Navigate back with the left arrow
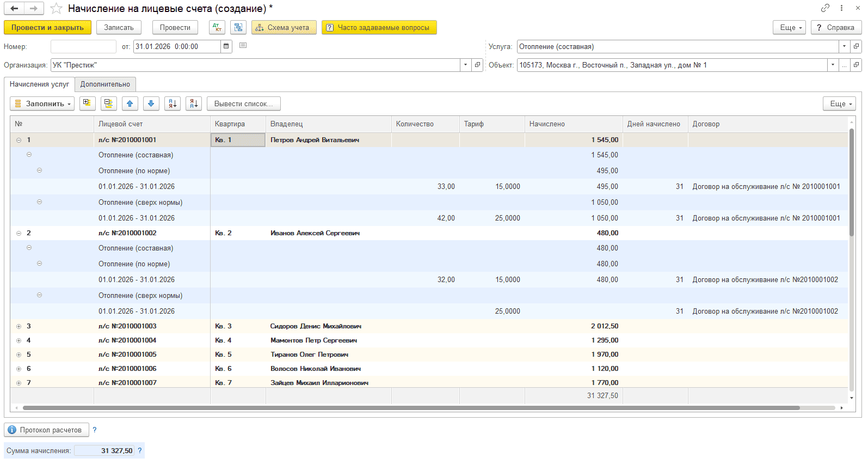The image size is (868, 464). point(14,8)
